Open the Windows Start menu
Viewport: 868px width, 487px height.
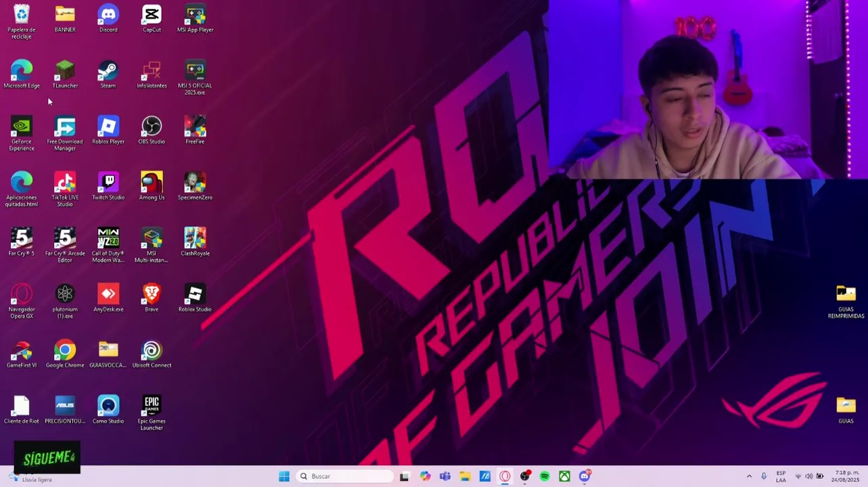point(284,476)
